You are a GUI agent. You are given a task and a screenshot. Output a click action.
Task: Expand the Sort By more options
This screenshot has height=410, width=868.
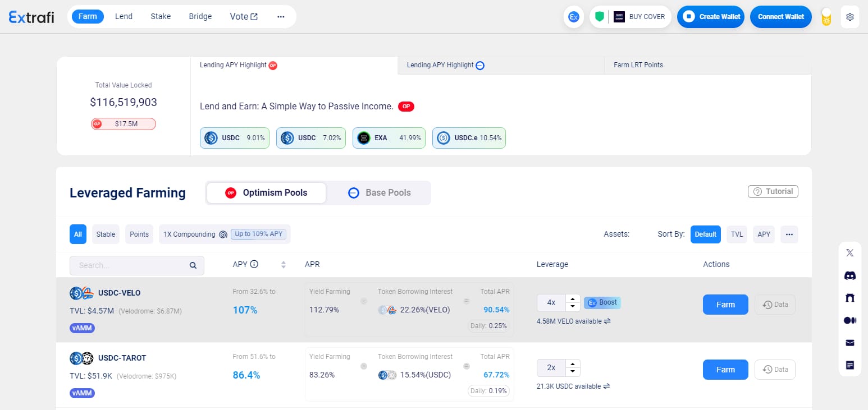tap(789, 234)
